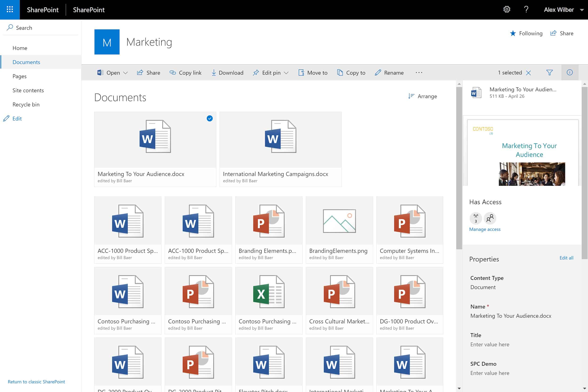
Task: Open the filter pane
Action: [x=549, y=72]
